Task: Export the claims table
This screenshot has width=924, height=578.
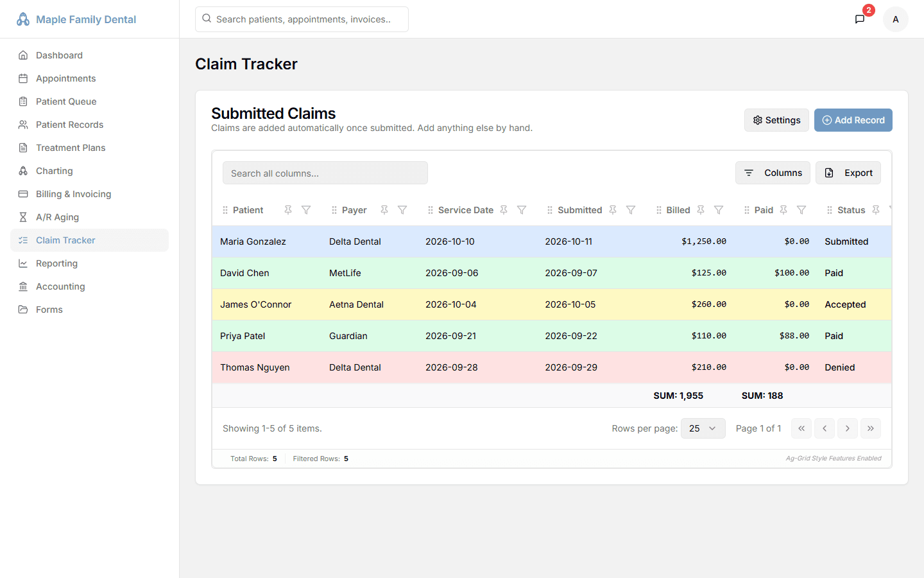Action: coord(848,173)
